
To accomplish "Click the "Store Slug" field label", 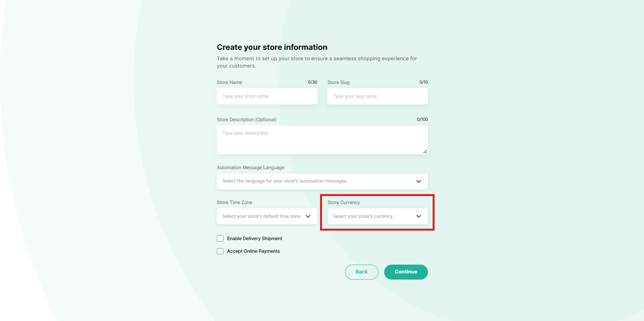I will pyautogui.click(x=339, y=82).
